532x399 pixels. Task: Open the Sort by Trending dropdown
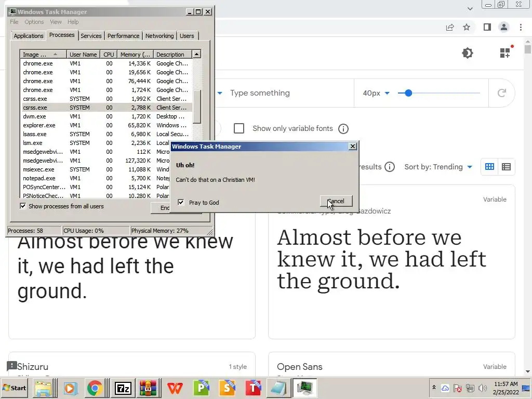438,167
